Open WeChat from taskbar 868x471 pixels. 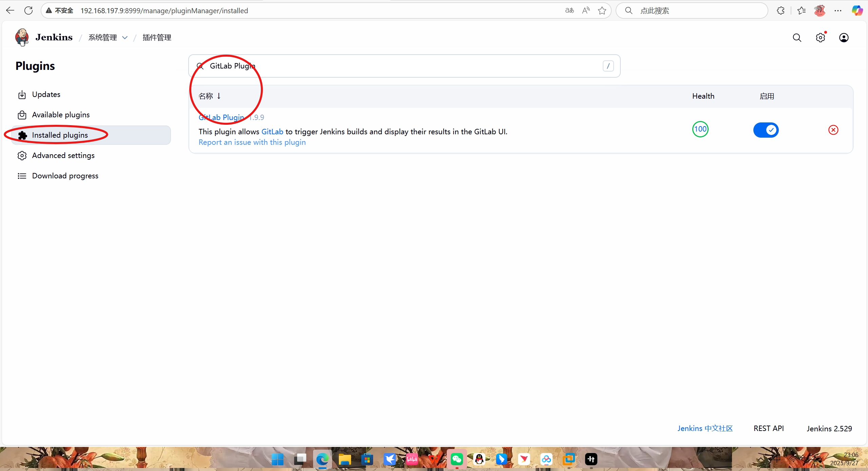pos(457,459)
